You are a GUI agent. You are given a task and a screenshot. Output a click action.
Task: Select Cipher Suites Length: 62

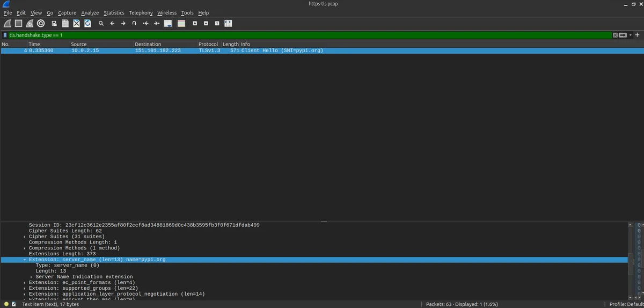[65, 231]
